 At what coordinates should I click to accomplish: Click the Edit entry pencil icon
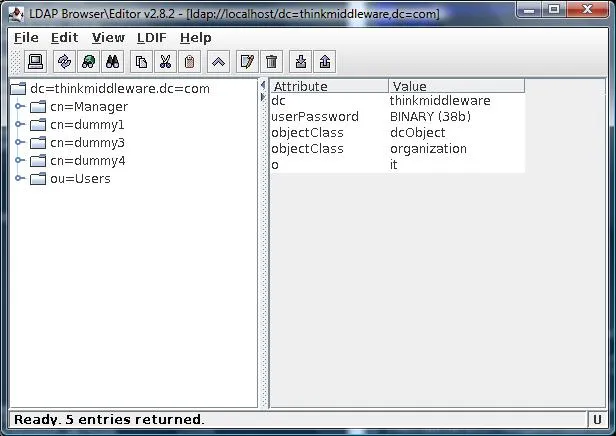[x=247, y=62]
